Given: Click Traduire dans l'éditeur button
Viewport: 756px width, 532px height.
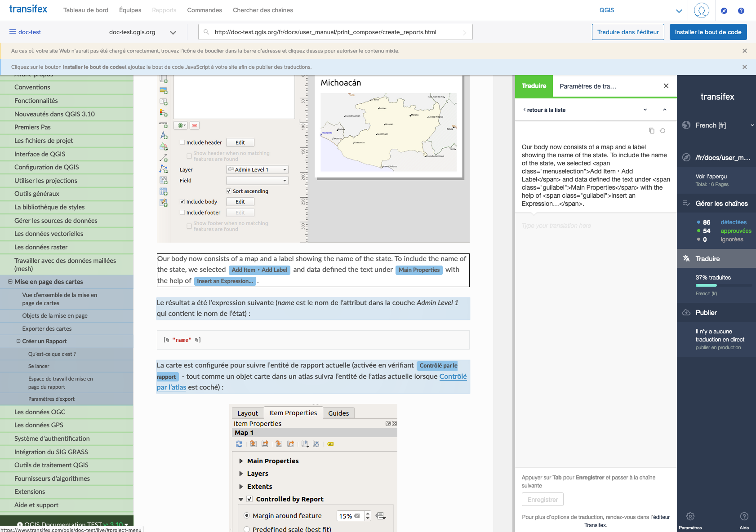Looking at the screenshot, I should [628, 32].
